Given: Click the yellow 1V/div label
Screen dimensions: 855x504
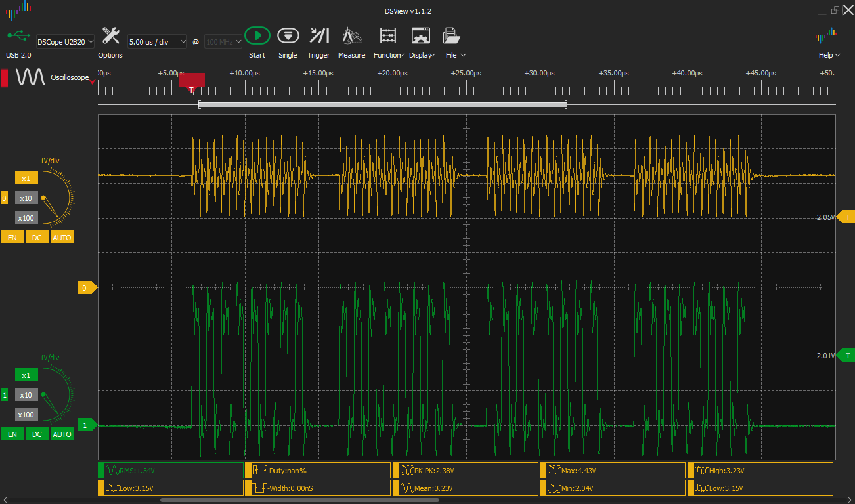Looking at the screenshot, I should coord(50,161).
